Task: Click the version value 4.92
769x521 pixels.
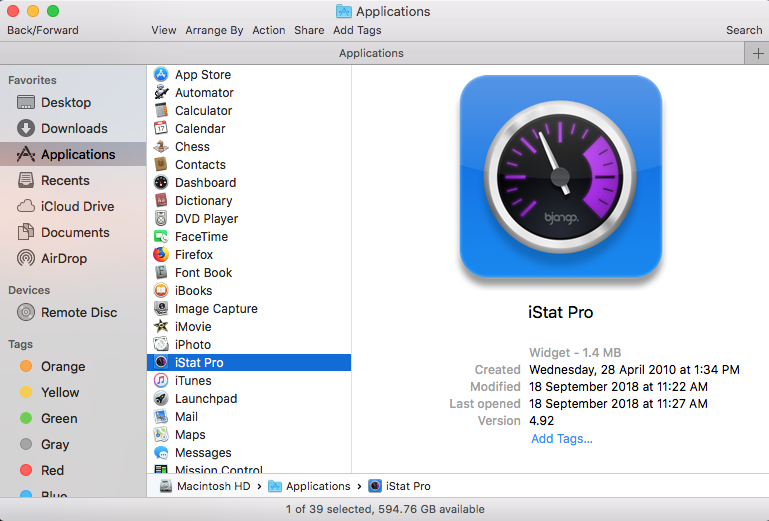Action: click(x=541, y=420)
